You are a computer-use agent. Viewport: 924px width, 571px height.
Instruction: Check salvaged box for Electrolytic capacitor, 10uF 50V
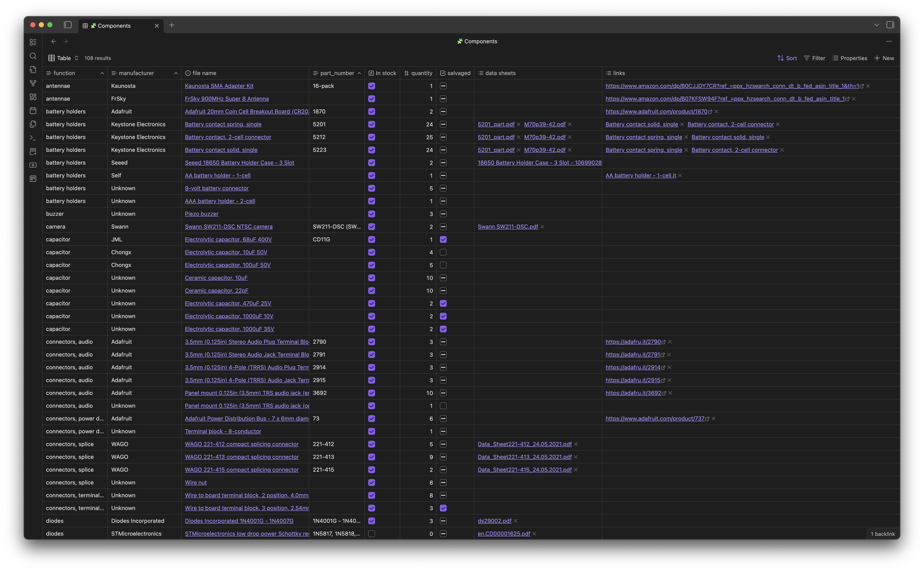click(x=443, y=252)
